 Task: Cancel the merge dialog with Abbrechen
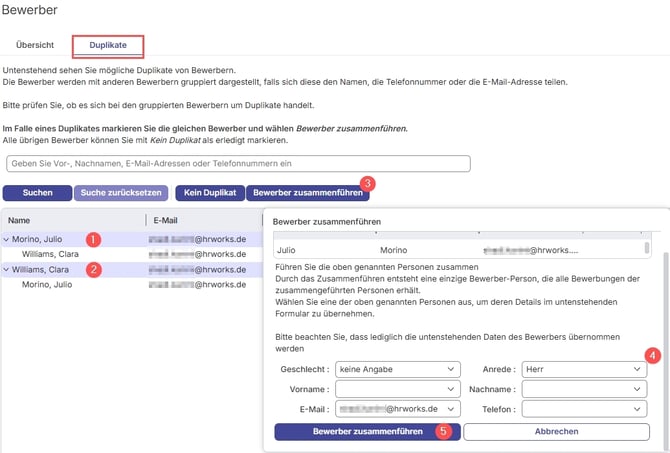point(555,431)
